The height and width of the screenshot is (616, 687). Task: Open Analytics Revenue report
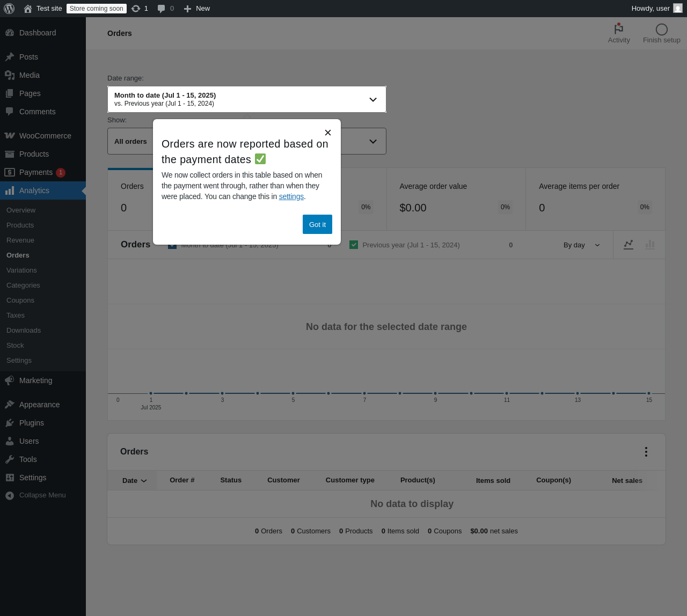(20, 240)
